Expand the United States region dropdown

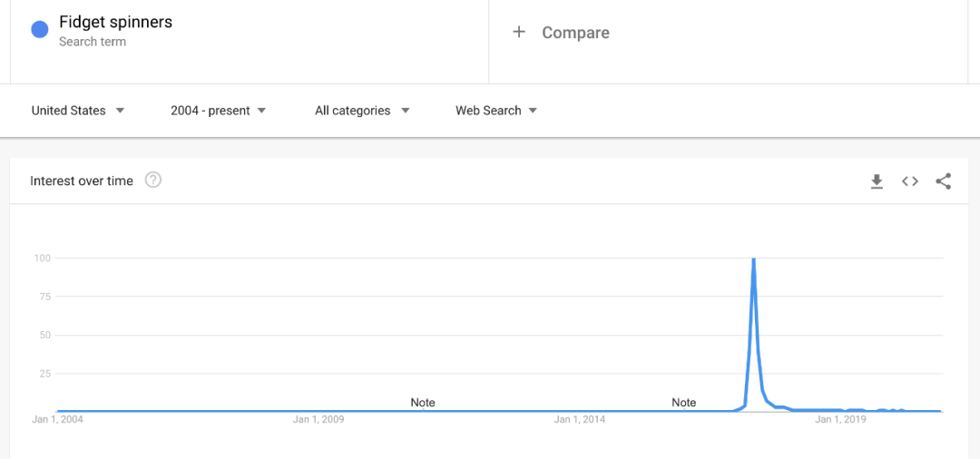pos(78,111)
